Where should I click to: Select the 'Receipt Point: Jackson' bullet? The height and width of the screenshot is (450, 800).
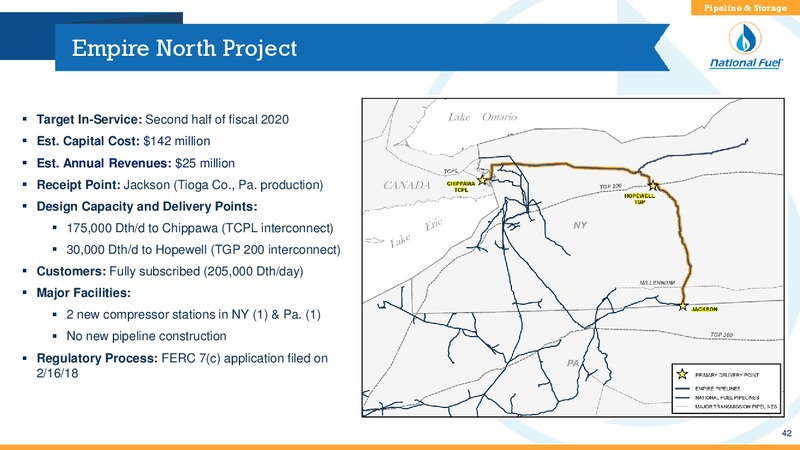pos(180,185)
